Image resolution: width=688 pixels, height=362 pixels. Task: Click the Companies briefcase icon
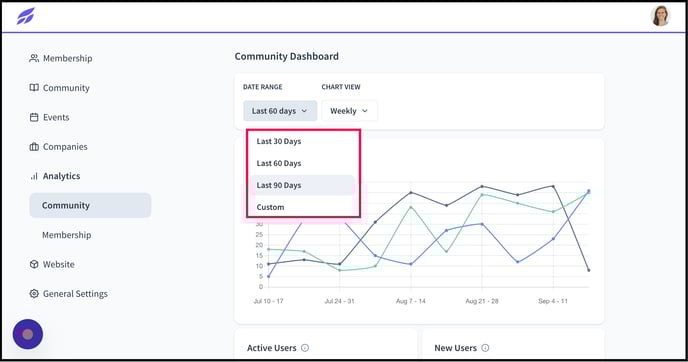click(x=34, y=147)
